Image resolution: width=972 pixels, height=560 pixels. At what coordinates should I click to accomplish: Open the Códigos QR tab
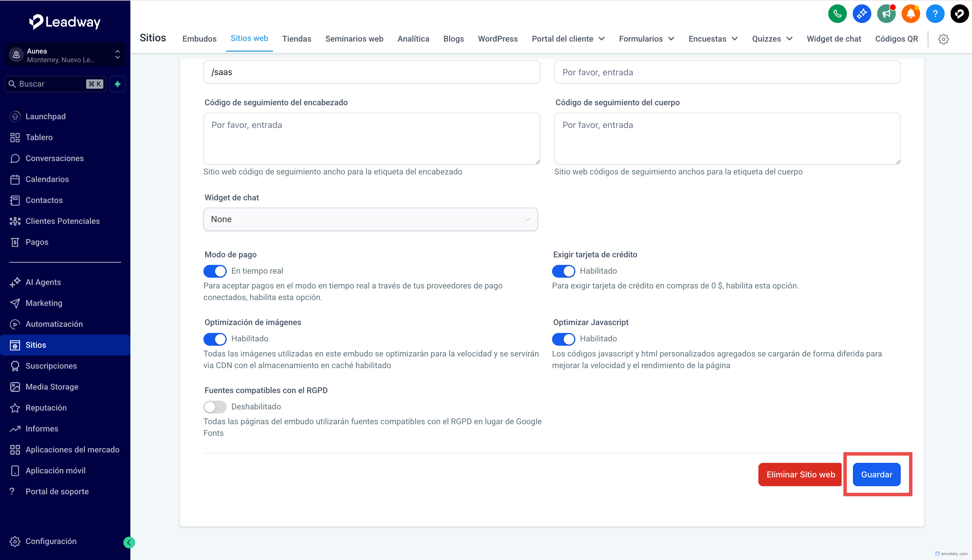tap(896, 39)
